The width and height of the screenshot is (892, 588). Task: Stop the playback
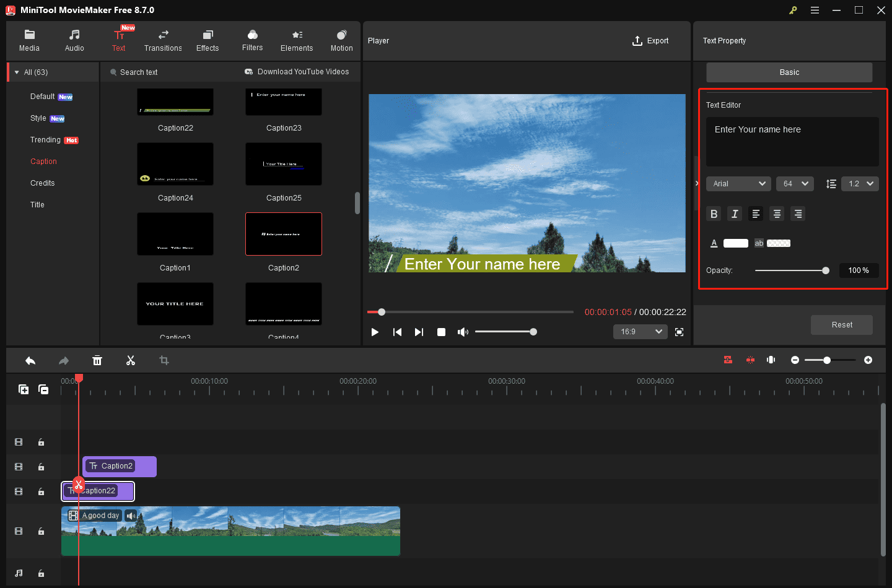point(441,332)
